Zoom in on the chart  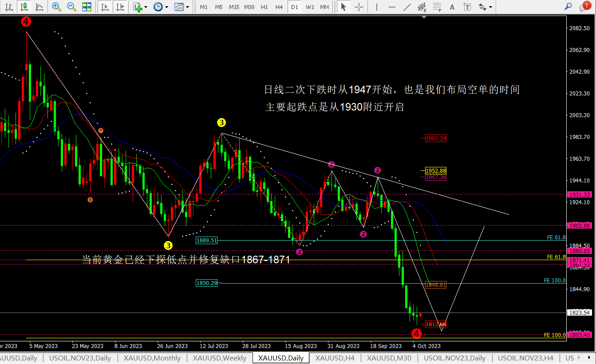point(56,7)
